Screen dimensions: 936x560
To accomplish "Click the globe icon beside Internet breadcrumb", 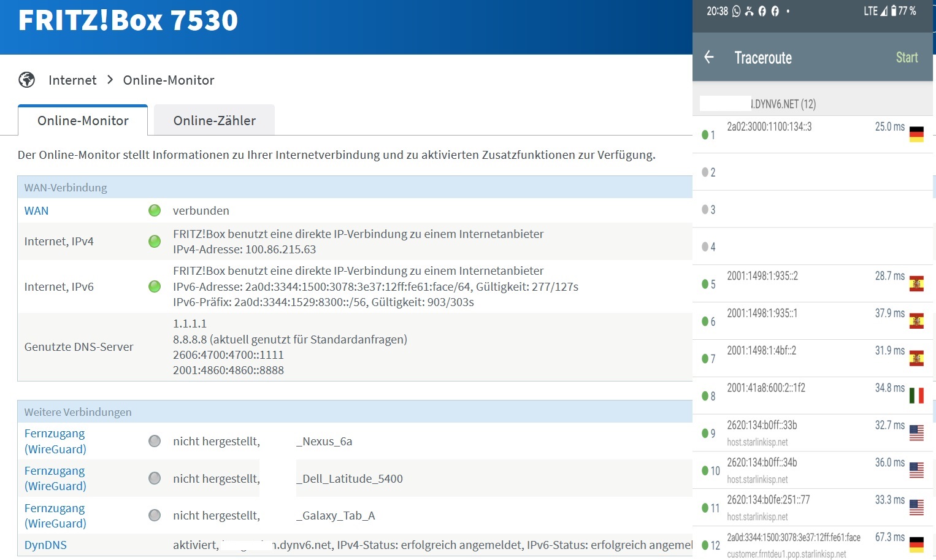I will click(27, 80).
